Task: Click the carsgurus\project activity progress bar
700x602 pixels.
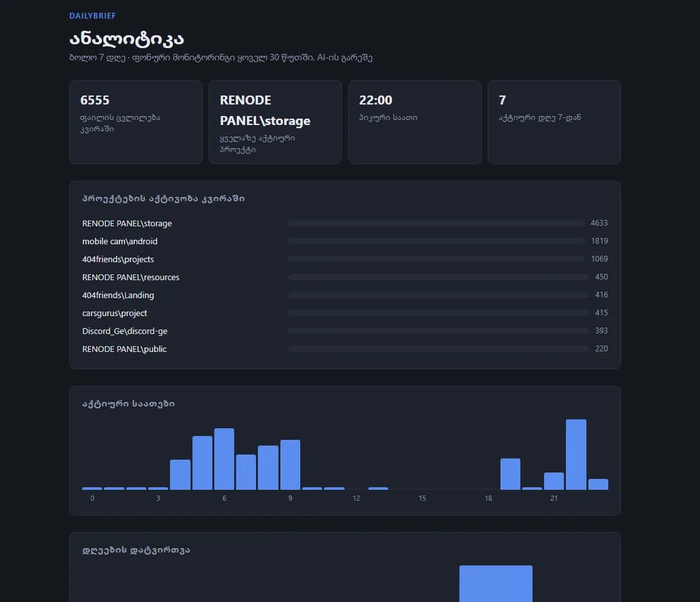Action: (438, 313)
